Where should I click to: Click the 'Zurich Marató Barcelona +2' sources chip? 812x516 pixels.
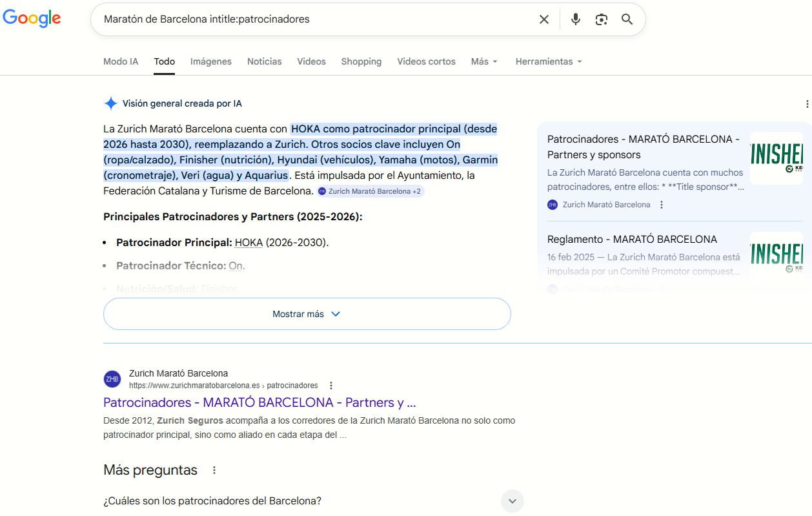click(x=370, y=191)
